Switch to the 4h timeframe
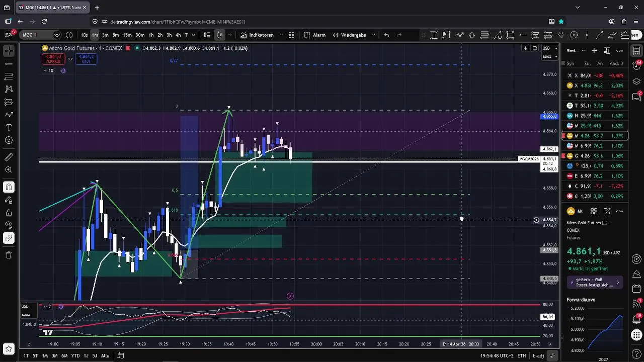644x362 pixels. tap(178, 35)
